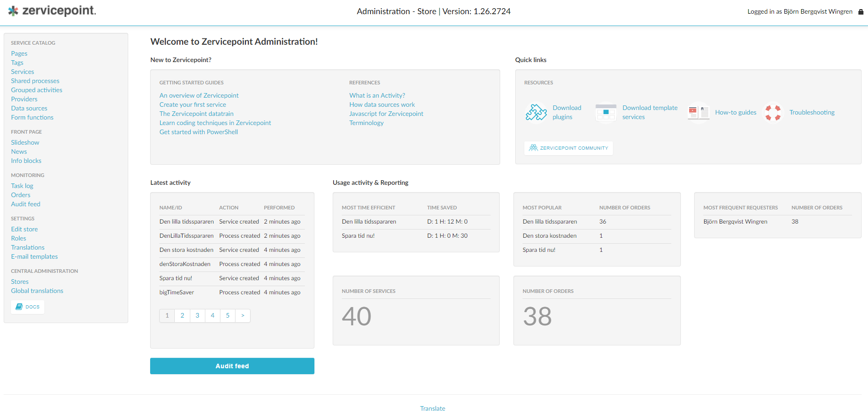Screen dimensions: 868x418
Task: Open Pages in Service Catalog
Action: click(19, 53)
